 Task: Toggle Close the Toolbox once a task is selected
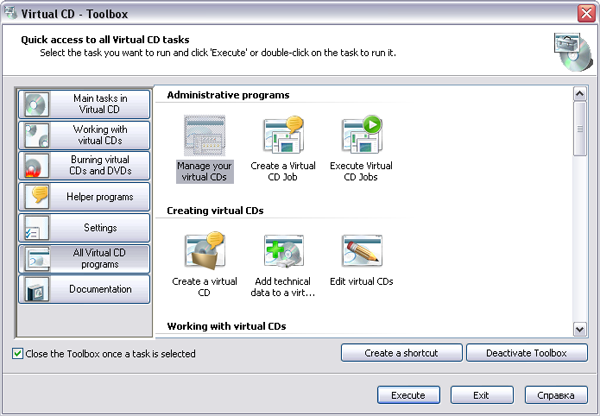17,354
